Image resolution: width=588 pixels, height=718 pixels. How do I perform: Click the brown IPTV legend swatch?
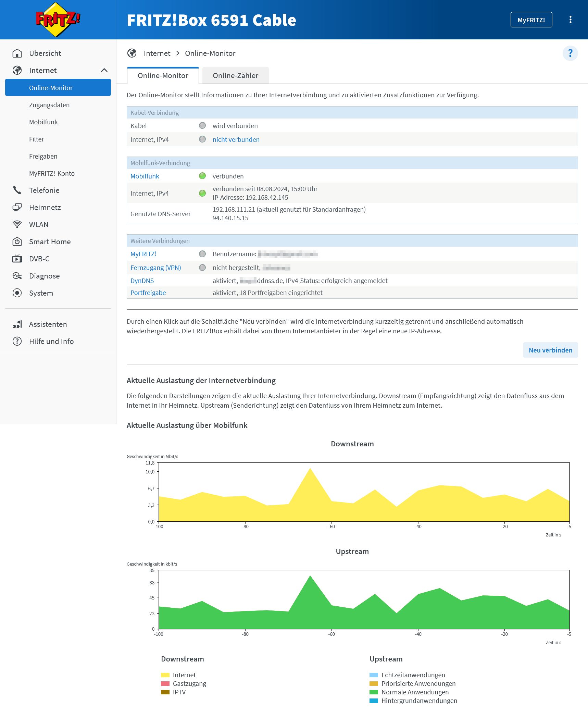[x=165, y=692]
